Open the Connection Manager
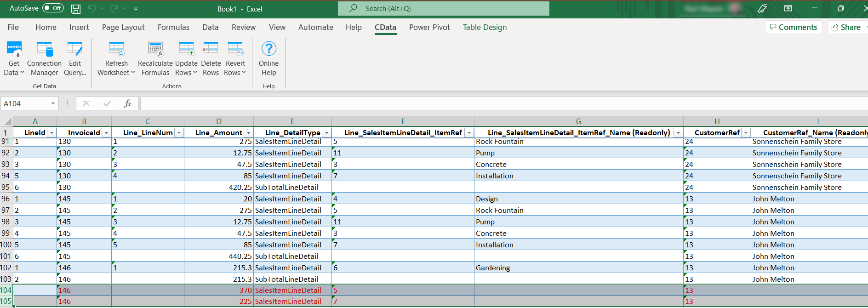Image resolution: width=868 pixels, height=308 pixels. click(44, 50)
